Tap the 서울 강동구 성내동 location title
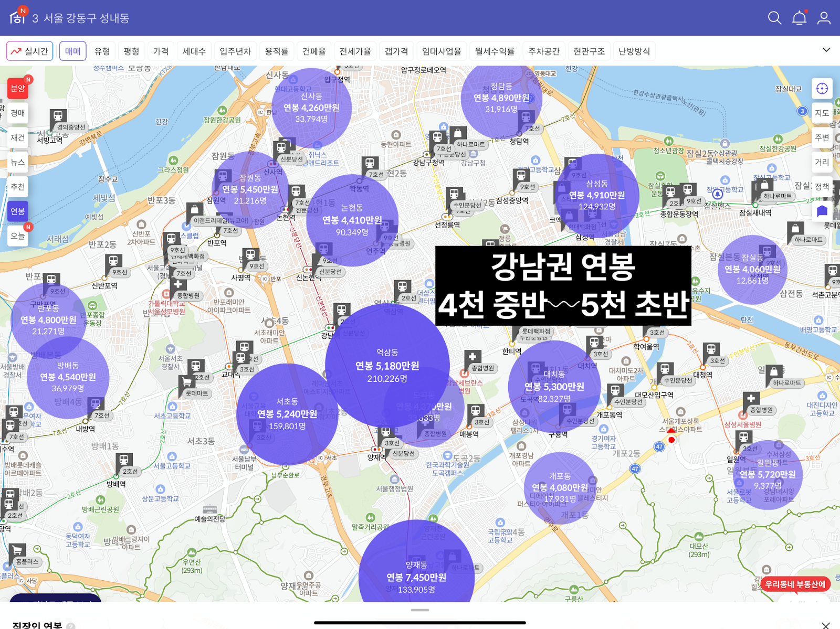The width and height of the screenshot is (840, 629). (86, 18)
